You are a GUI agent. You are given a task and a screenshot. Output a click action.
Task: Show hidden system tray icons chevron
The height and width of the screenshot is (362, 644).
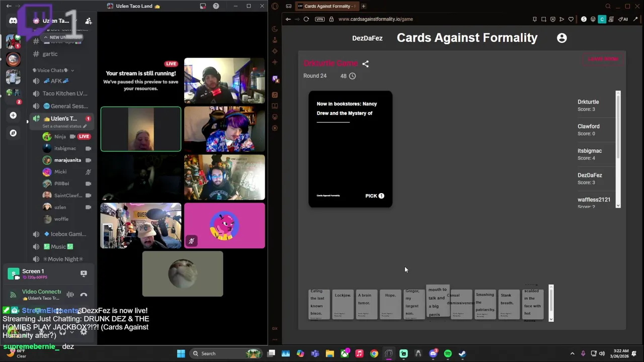572,353
